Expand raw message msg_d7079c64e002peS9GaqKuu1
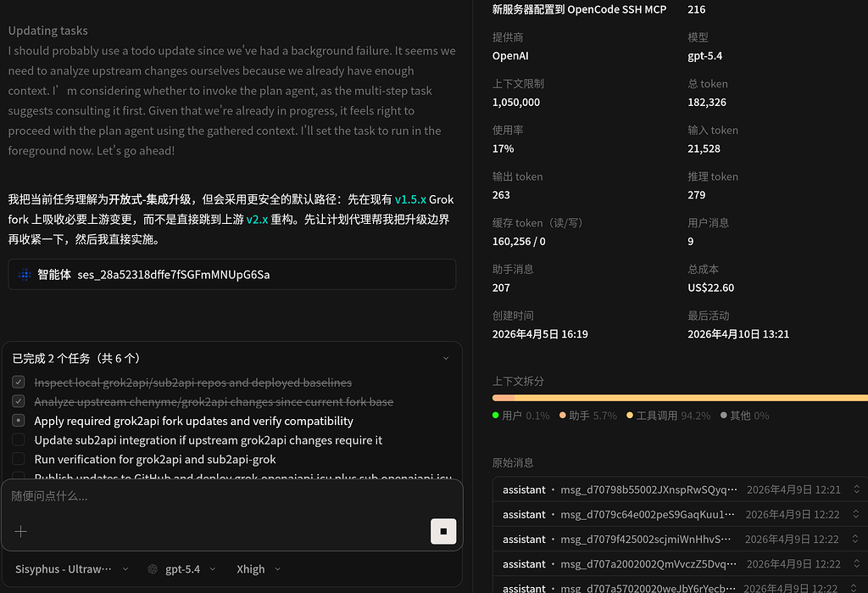Image resolution: width=868 pixels, height=593 pixels. pos(680,514)
